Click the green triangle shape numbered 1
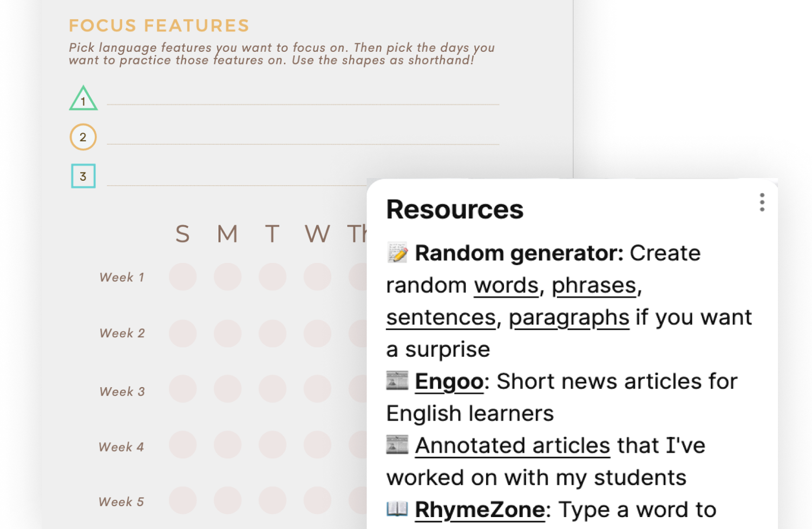Screen dimensions: 812x529 pos(83,99)
